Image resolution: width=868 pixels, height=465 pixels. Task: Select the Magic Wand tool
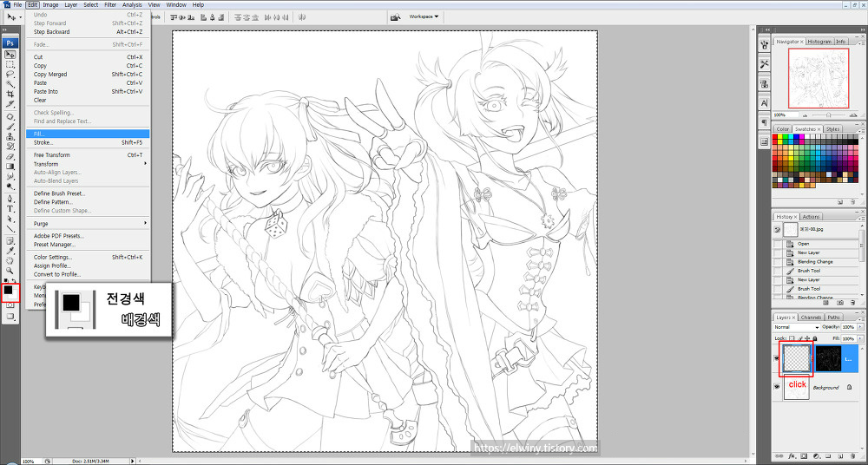pyautogui.click(x=10, y=83)
